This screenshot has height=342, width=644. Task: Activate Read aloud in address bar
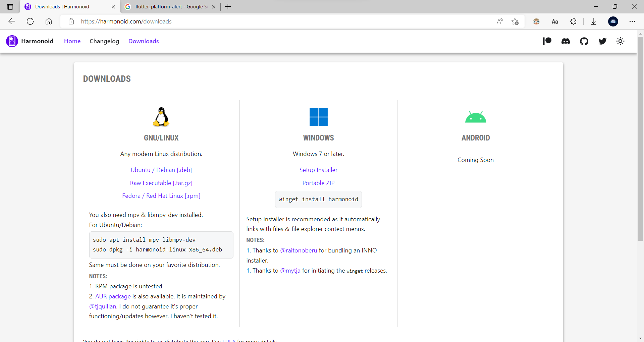tap(500, 21)
